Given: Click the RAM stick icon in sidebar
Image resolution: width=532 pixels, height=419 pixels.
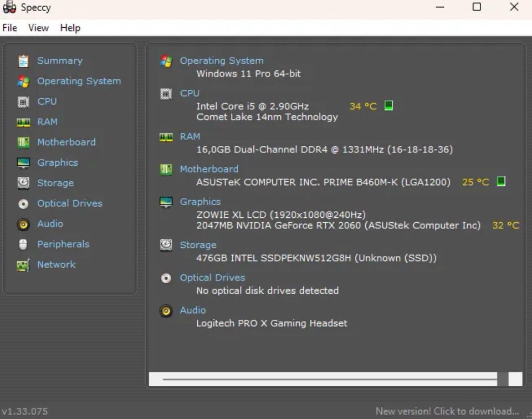Looking at the screenshot, I should click(23, 122).
